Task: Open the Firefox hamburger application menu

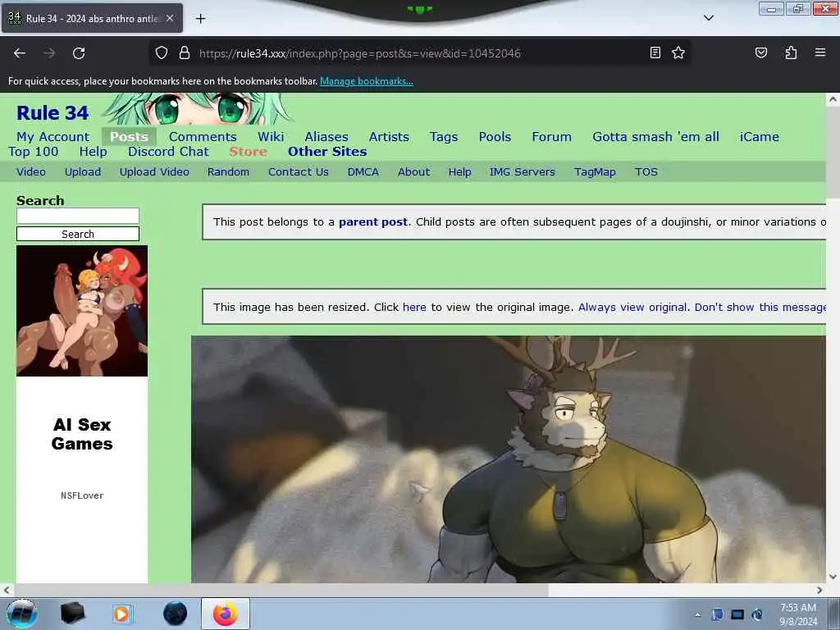Action: tap(819, 52)
